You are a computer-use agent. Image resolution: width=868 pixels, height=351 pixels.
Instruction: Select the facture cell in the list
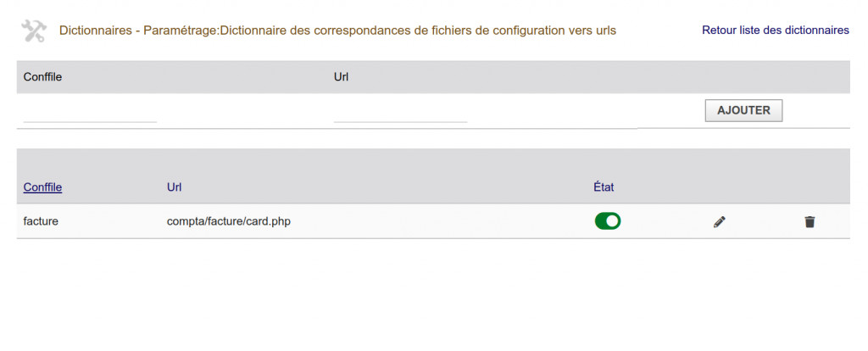[41, 222]
